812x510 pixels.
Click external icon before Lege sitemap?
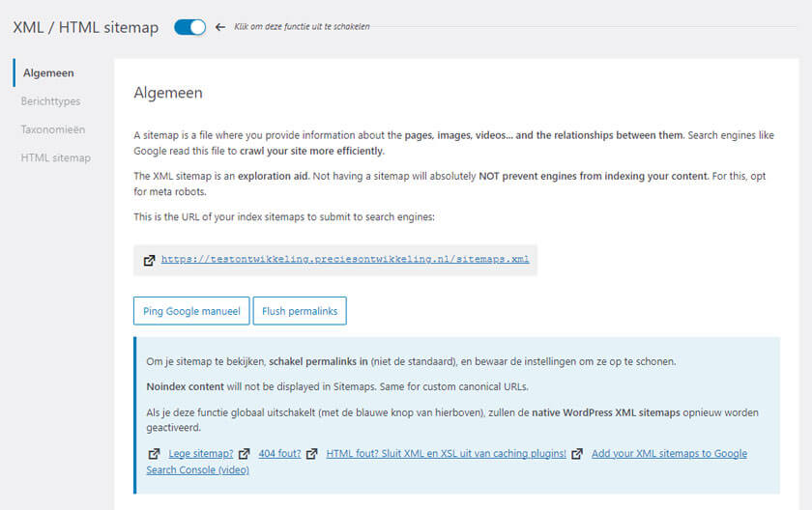154,454
